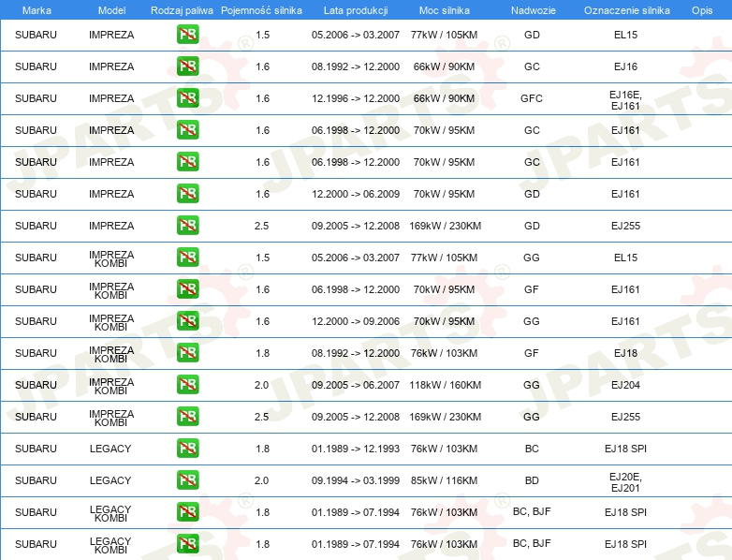The image size is (732, 560).
Task: Click the fuel icon in the Impreza Kombi EJ255 row
Action: click(x=187, y=417)
